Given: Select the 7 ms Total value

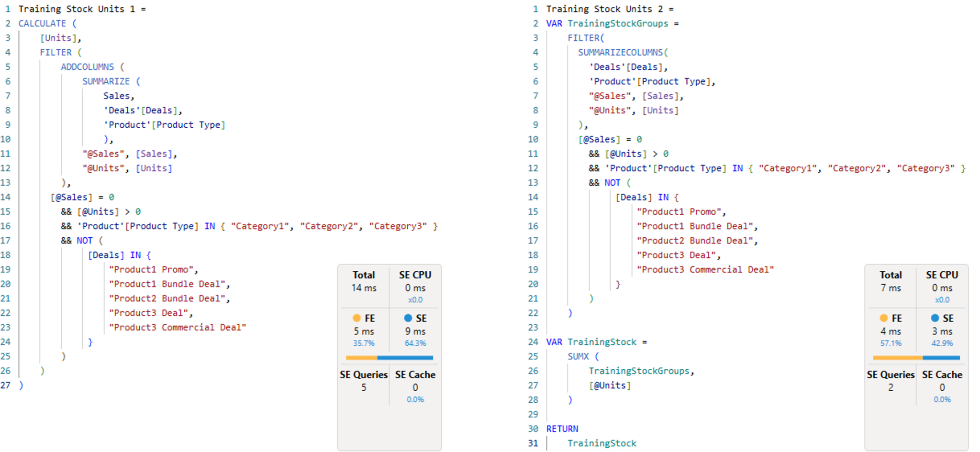Looking at the screenshot, I should tap(891, 288).
